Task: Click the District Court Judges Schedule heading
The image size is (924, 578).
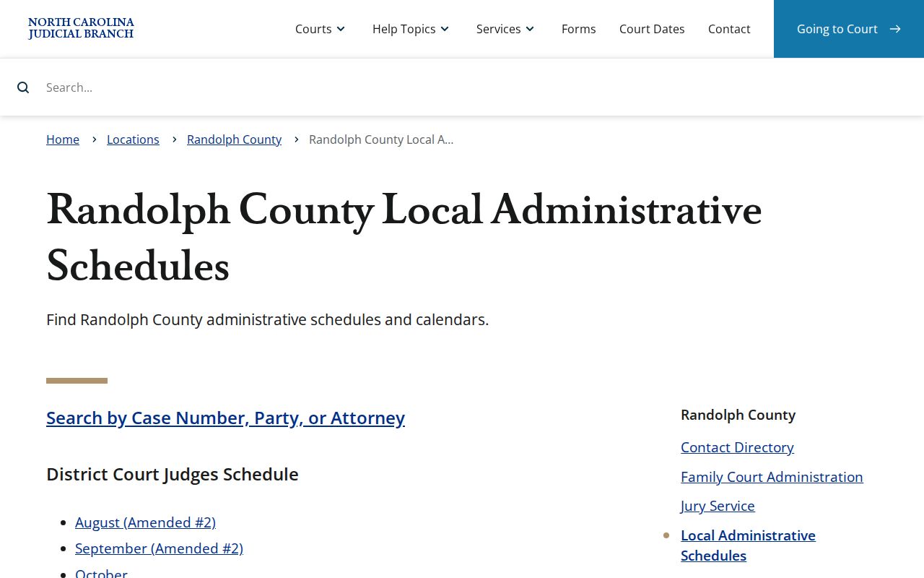Action: point(173,474)
